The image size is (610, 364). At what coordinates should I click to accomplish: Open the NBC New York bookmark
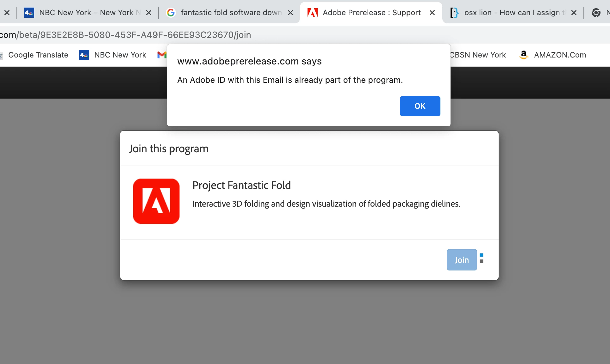point(120,55)
